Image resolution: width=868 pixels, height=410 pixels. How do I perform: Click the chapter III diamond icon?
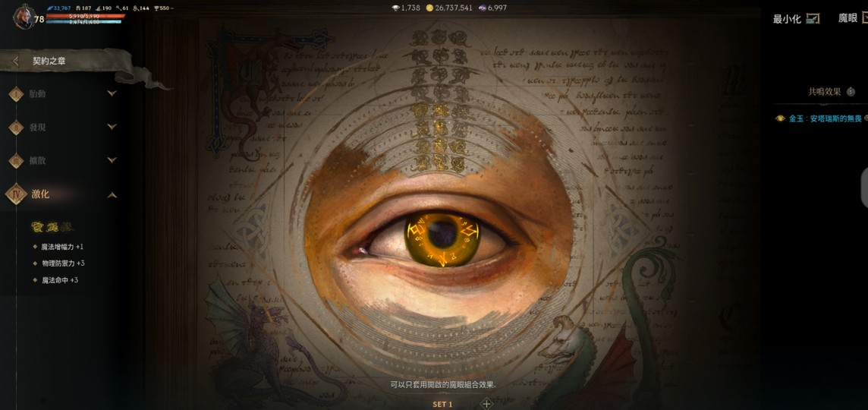pos(16,161)
